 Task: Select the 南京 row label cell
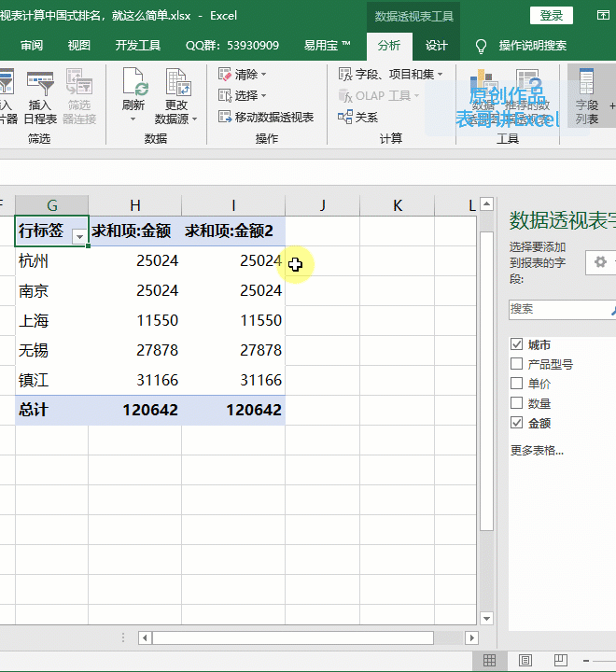[x=52, y=290]
